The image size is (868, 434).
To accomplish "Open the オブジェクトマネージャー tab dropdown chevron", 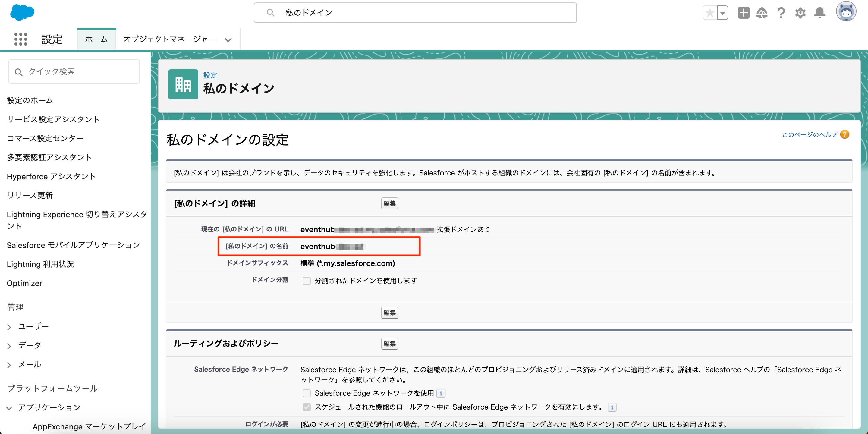I will pyautogui.click(x=228, y=40).
